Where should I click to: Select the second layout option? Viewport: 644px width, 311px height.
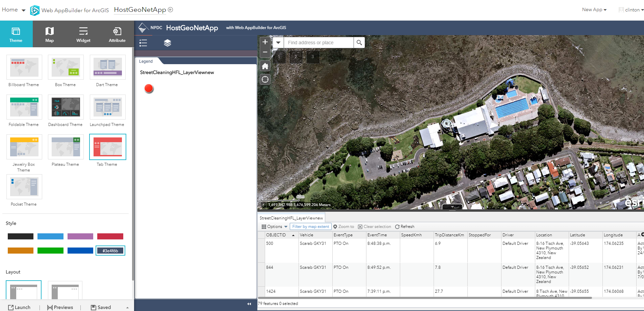point(65,290)
